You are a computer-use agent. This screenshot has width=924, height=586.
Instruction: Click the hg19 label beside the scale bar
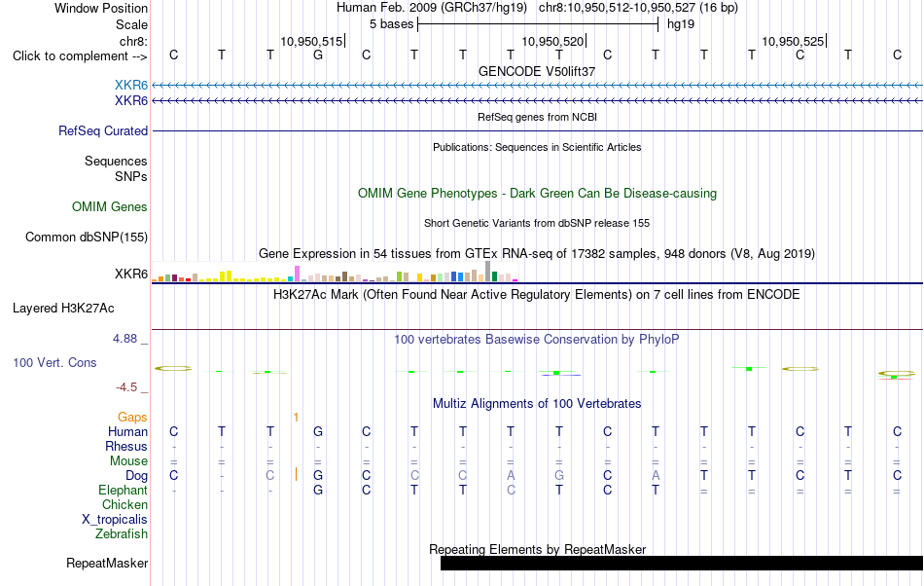(x=681, y=24)
